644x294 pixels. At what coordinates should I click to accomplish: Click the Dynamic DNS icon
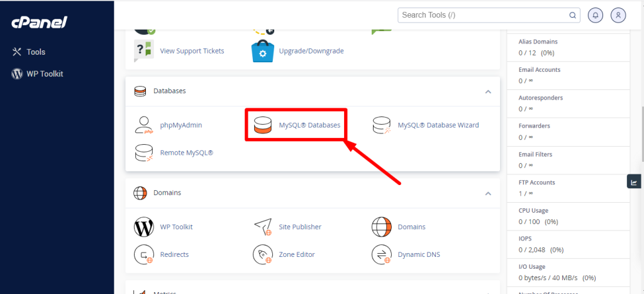click(382, 254)
